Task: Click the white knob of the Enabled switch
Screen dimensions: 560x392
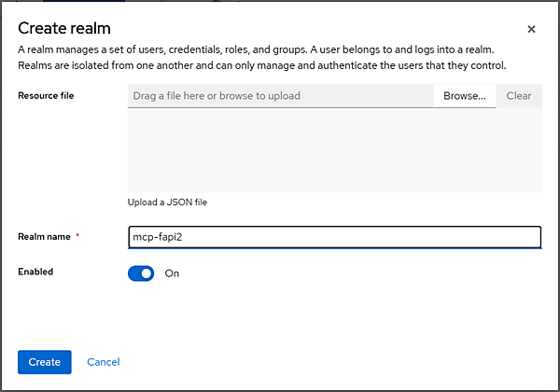Action: point(147,273)
